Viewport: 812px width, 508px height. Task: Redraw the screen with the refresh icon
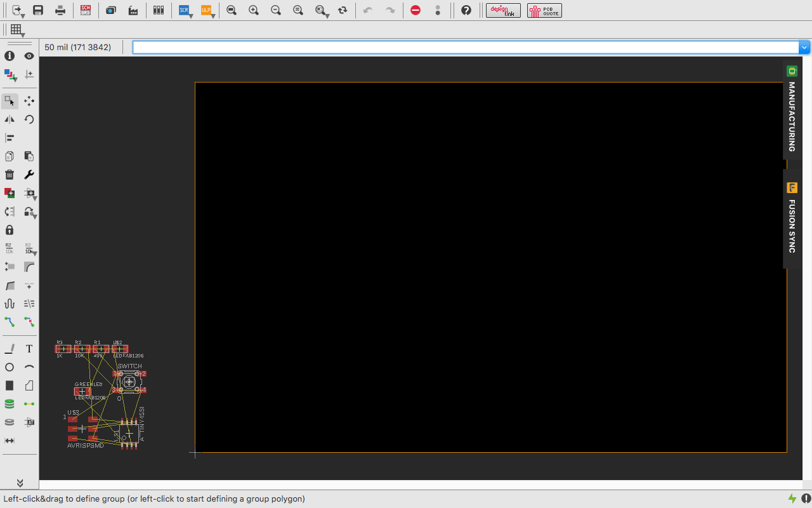(343, 10)
